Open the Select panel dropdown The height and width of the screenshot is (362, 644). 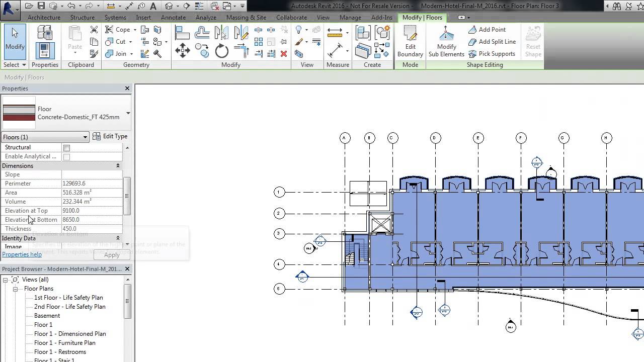pyautogui.click(x=15, y=65)
